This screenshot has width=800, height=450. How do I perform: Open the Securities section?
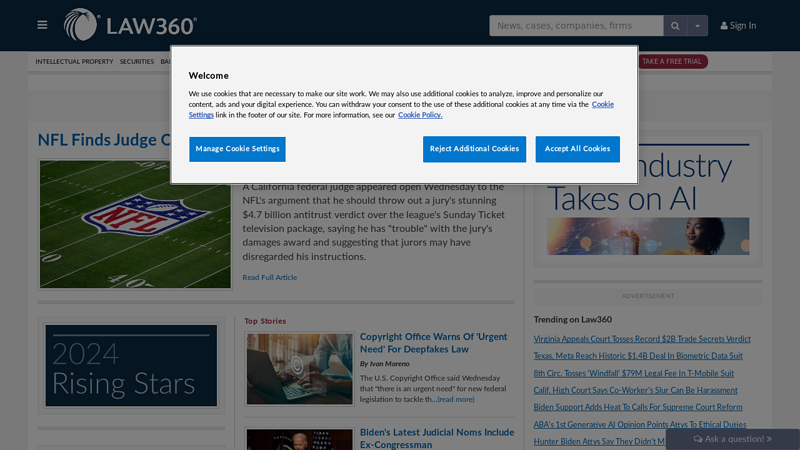point(137,61)
